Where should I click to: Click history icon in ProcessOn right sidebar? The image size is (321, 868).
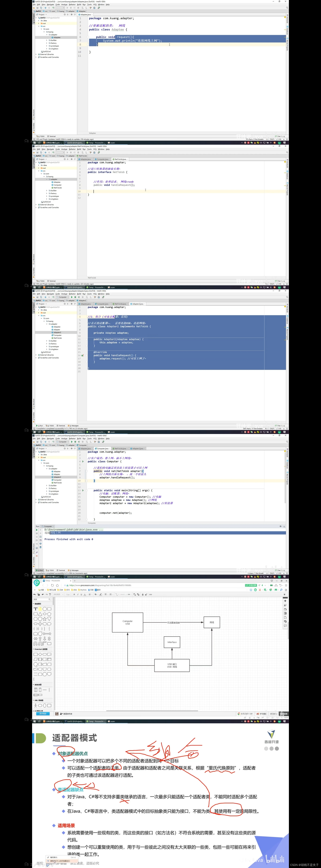(285, 622)
